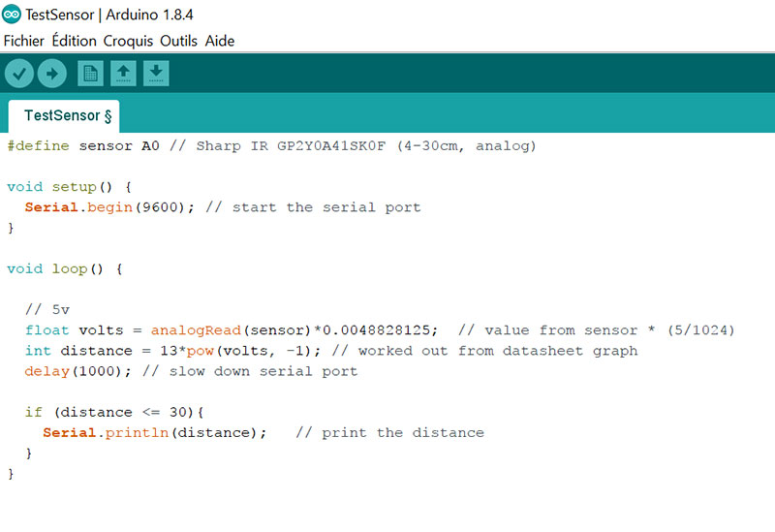Open the Croquis menu
The image size is (775, 532).
[x=130, y=41]
